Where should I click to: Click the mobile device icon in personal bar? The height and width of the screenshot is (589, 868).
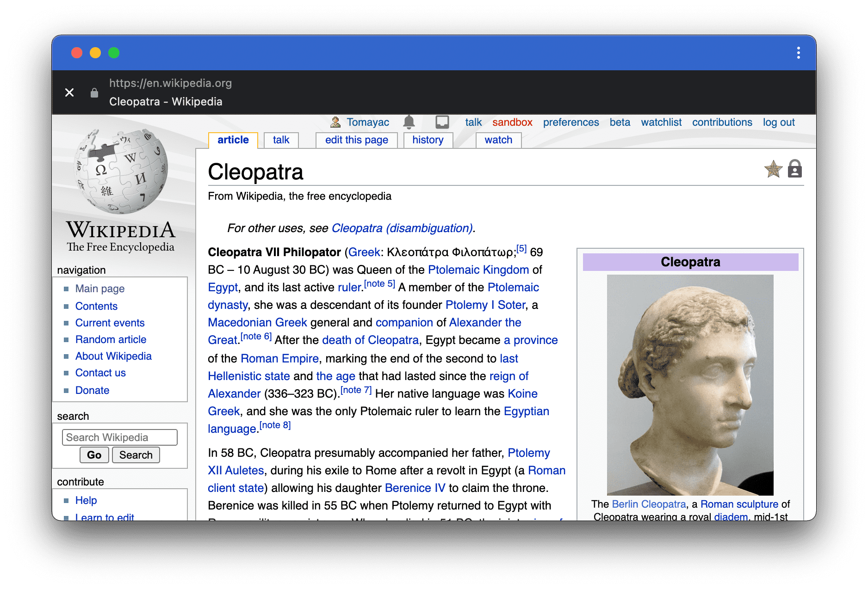click(x=442, y=122)
